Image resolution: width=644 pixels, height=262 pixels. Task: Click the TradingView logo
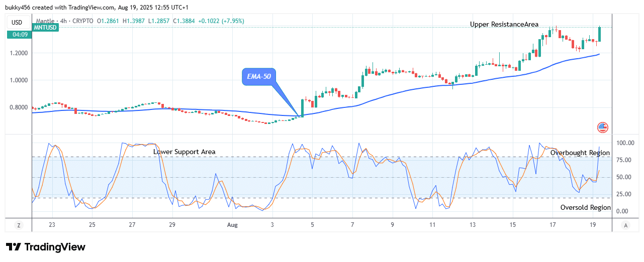[x=46, y=247]
